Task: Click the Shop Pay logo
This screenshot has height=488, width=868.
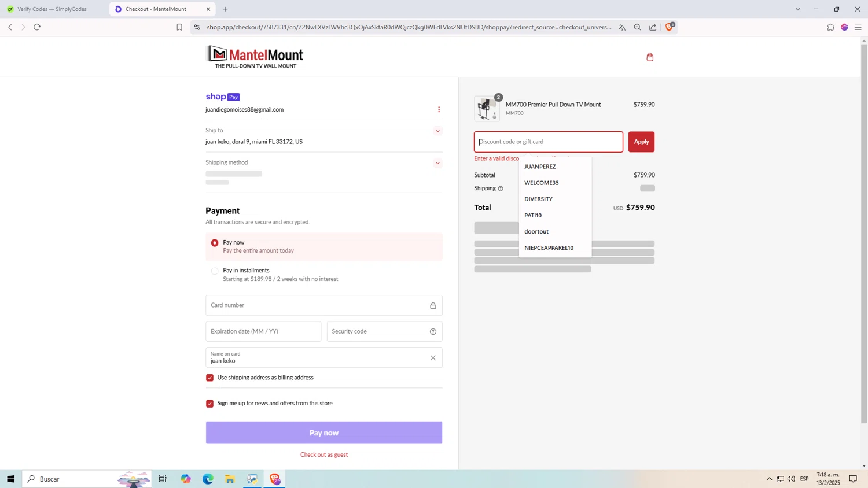Action: tap(223, 97)
